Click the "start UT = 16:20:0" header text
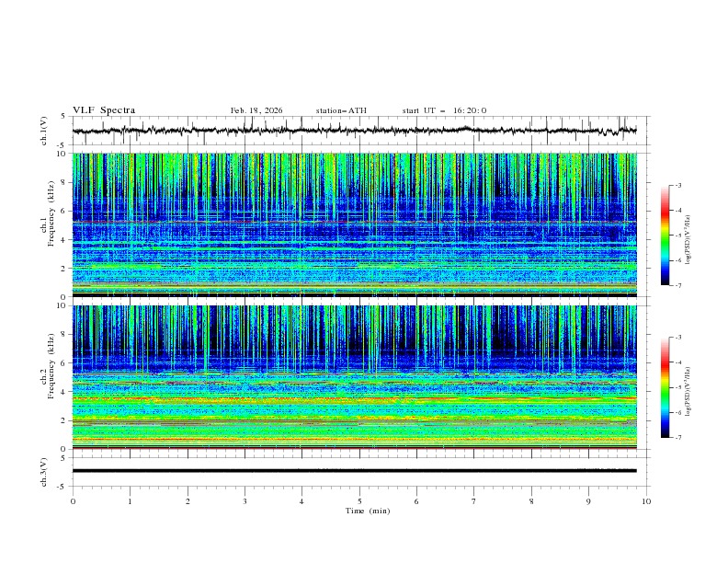Screen dimensions: 728x563 [444, 110]
